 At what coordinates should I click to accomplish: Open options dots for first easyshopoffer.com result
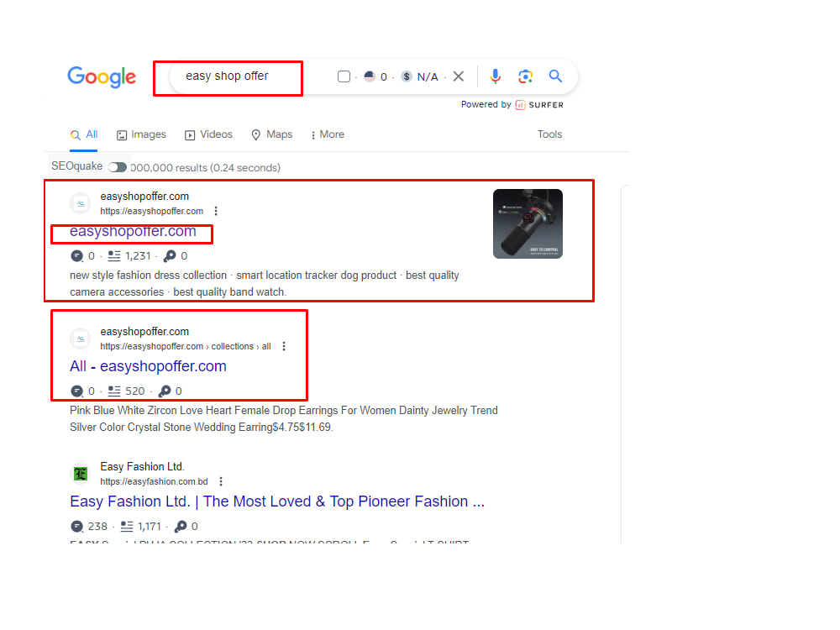coord(216,211)
